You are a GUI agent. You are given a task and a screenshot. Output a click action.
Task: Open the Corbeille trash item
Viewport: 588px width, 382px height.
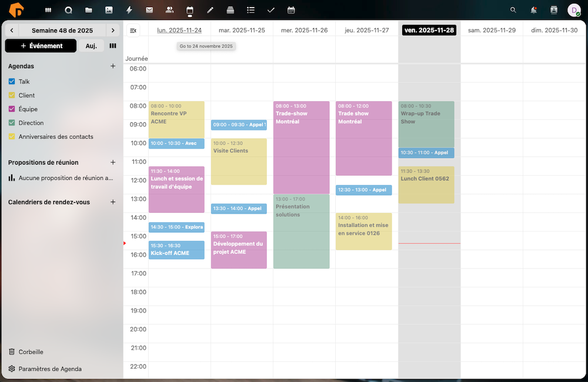31,352
